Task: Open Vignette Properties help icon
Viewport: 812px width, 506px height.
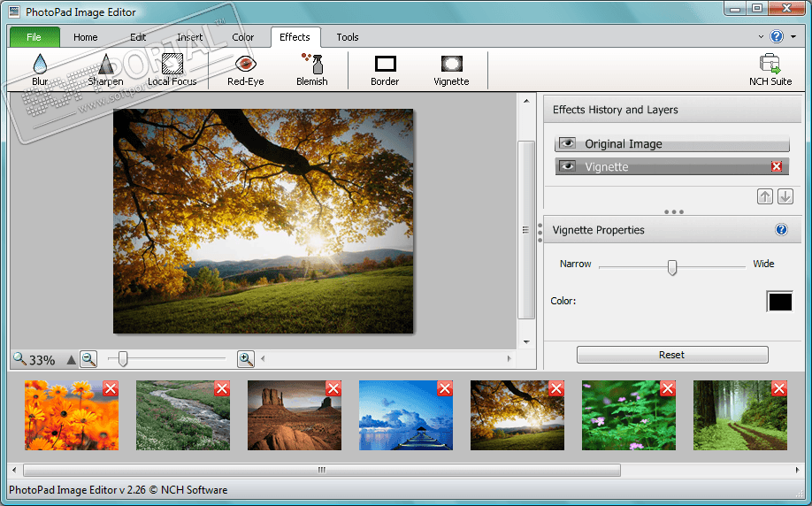Action: coord(781,229)
